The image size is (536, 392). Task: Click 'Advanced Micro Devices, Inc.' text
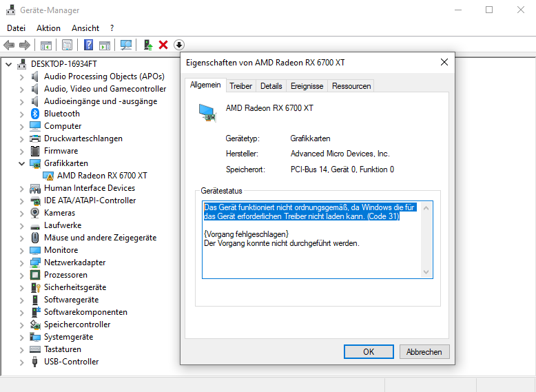pos(340,154)
